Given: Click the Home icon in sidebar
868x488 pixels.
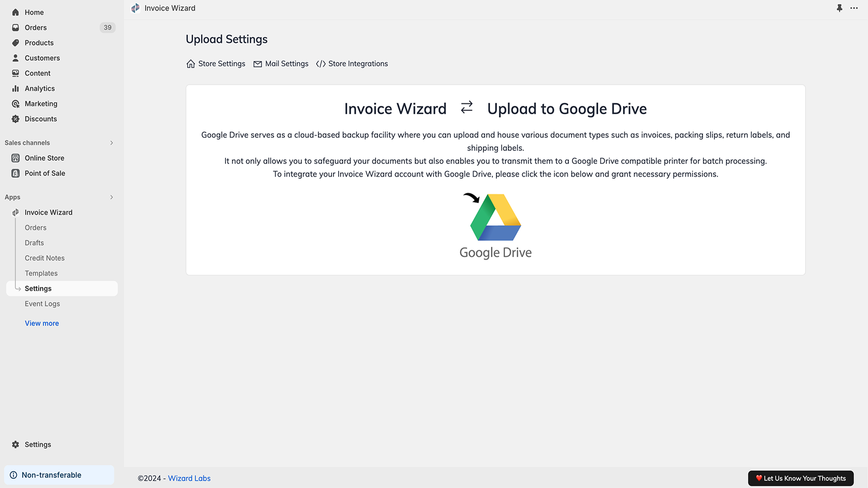Looking at the screenshot, I should (x=15, y=12).
